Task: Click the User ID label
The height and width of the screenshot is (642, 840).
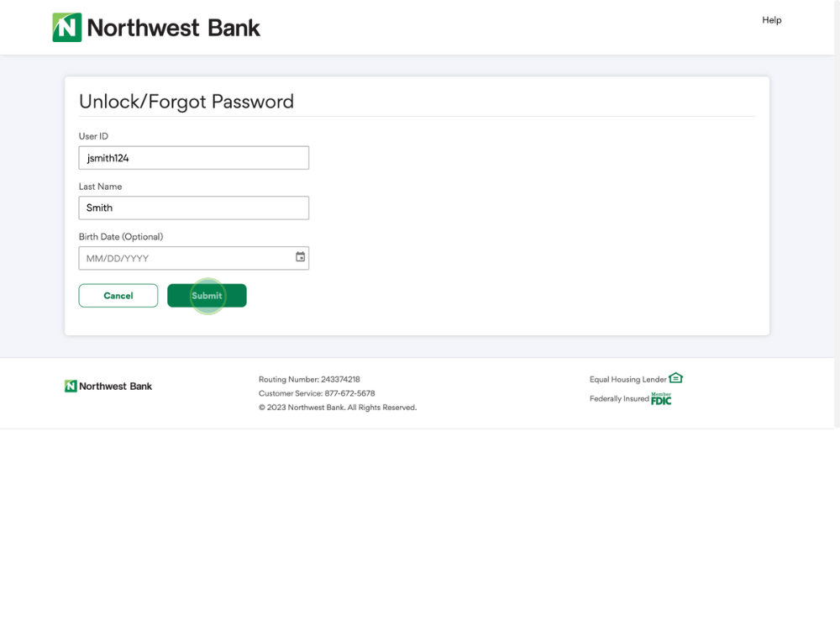Action: tap(93, 136)
